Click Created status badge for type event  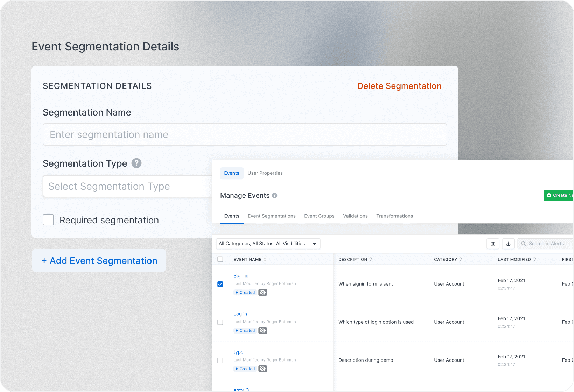point(245,369)
